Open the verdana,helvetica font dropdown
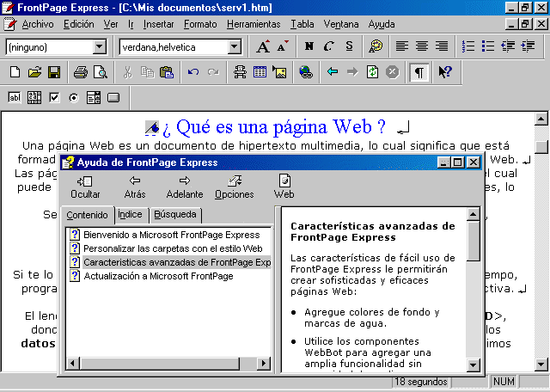The image size is (550, 392). 234,46
